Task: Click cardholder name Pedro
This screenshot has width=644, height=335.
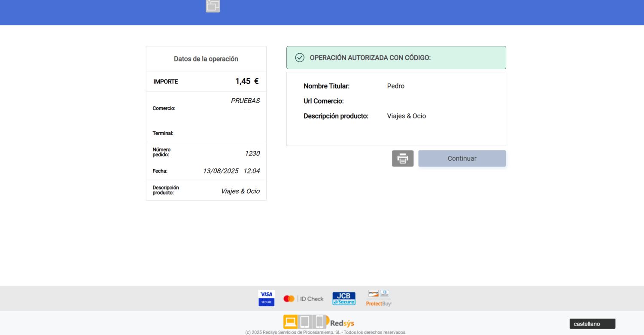Action: tap(395, 86)
